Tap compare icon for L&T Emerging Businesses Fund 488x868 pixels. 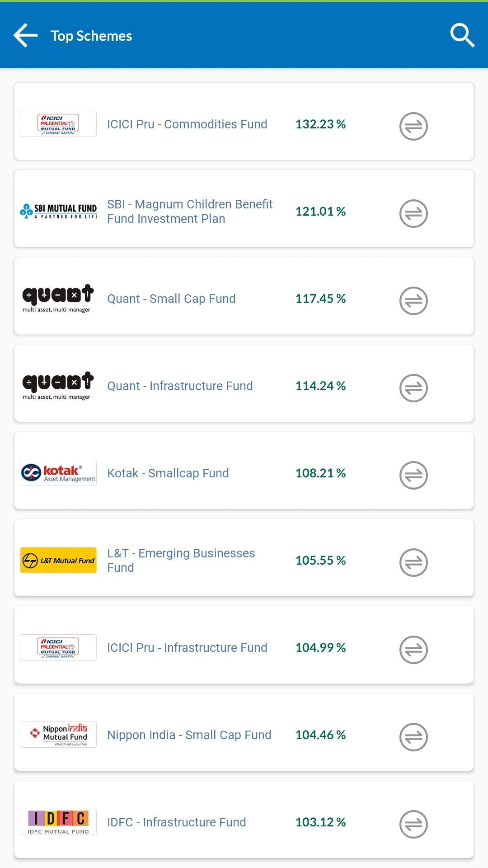[413, 562]
